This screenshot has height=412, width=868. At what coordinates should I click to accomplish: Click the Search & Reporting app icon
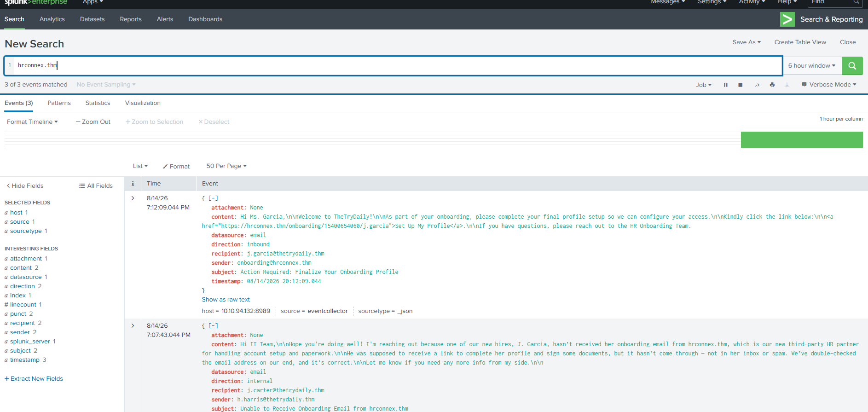[787, 19]
